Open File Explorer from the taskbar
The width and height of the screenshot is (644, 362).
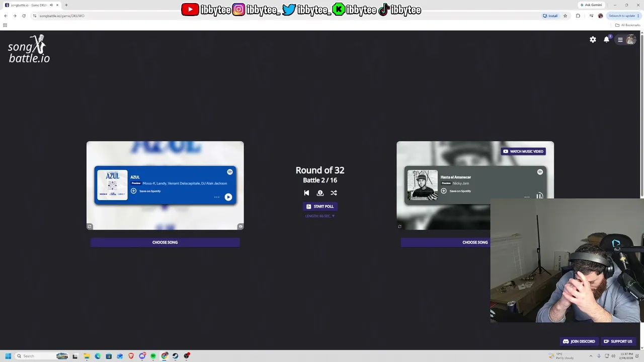coord(87,356)
